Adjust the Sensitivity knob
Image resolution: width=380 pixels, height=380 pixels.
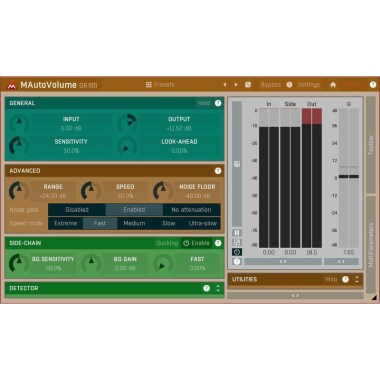19,146
